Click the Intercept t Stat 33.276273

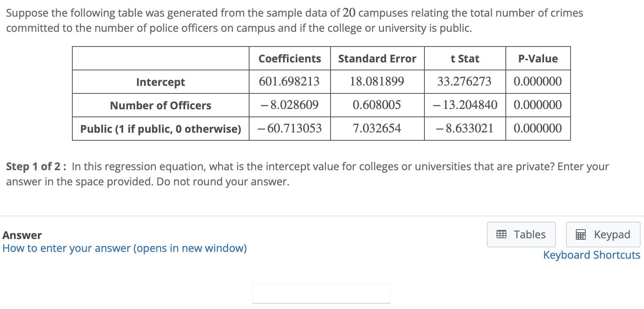click(x=464, y=82)
